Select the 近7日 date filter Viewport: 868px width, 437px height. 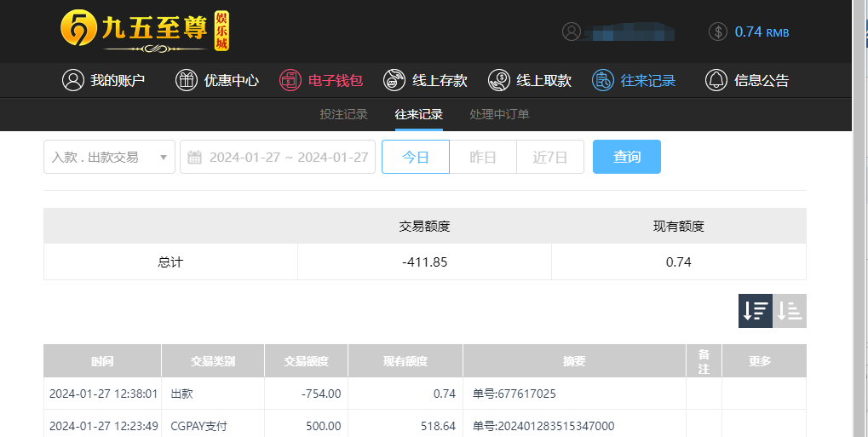click(550, 157)
